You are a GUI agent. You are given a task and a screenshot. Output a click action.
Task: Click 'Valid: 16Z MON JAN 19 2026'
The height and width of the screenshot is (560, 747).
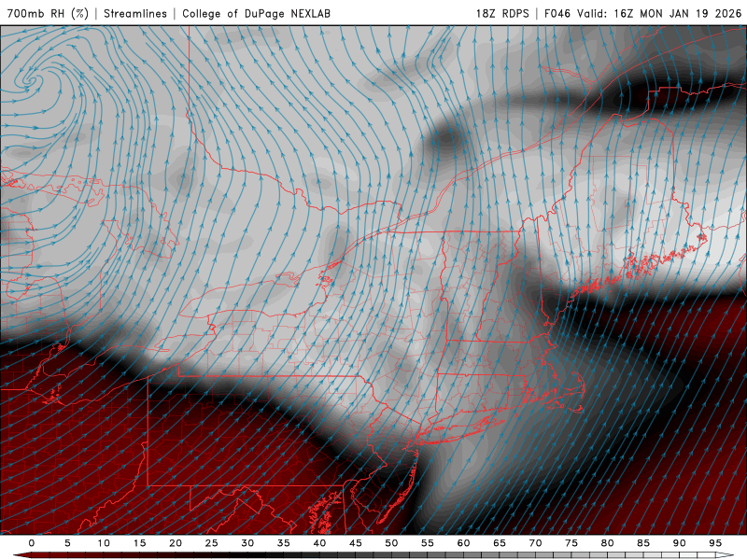[x=660, y=13]
